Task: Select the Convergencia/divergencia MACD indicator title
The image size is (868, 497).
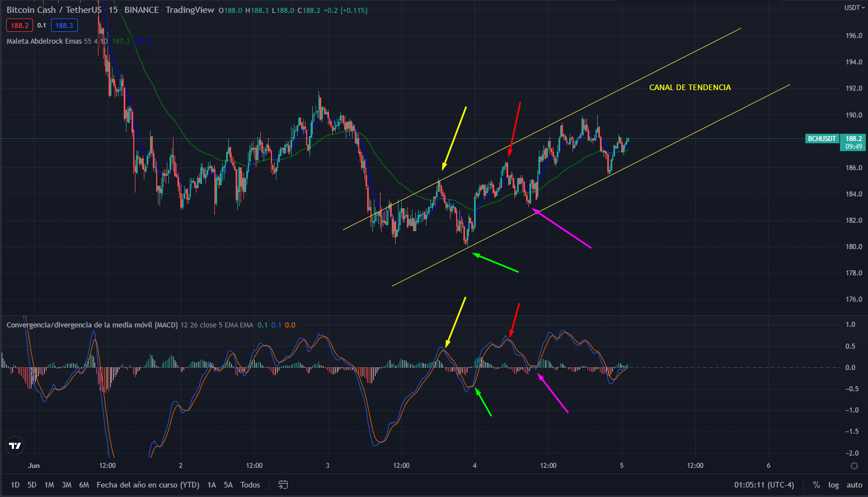Action: point(92,325)
